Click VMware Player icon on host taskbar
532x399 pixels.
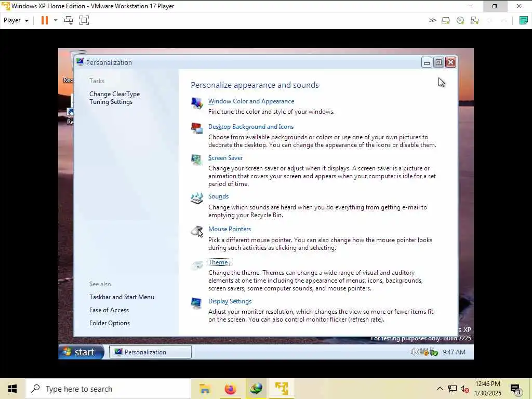[282, 389]
